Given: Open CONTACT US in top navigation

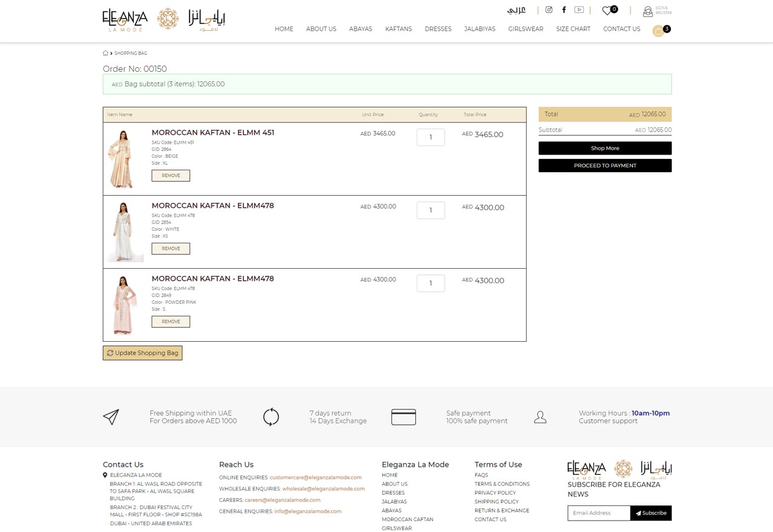Looking at the screenshot, I should [x=621, y=29].
